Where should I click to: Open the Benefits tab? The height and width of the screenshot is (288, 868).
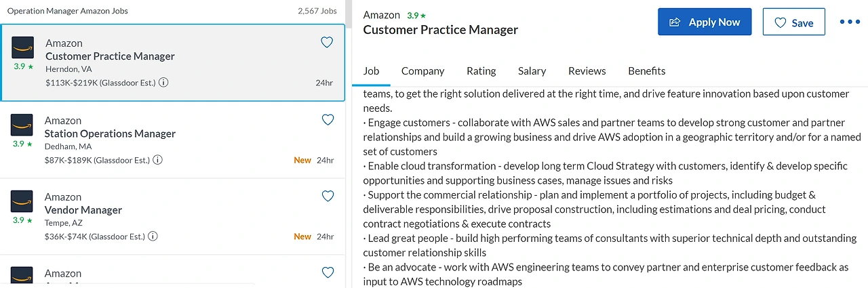(x=646, y=71)
